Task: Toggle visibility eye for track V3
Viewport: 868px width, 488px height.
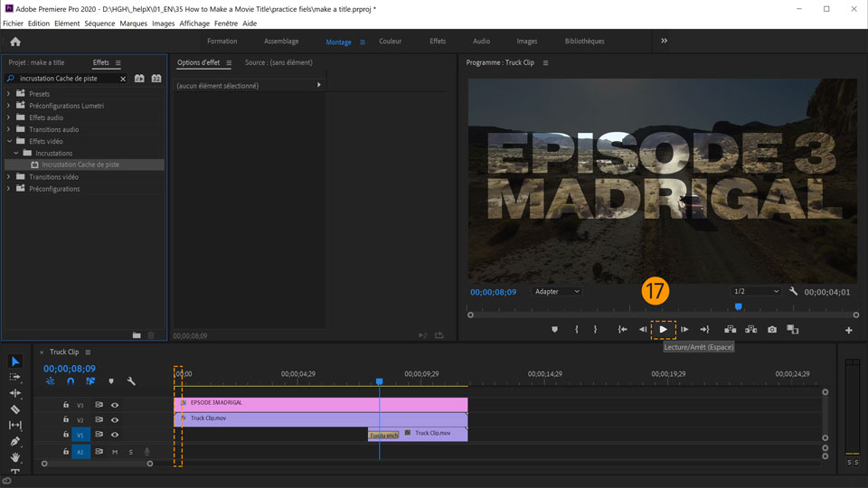Action: 115,405
